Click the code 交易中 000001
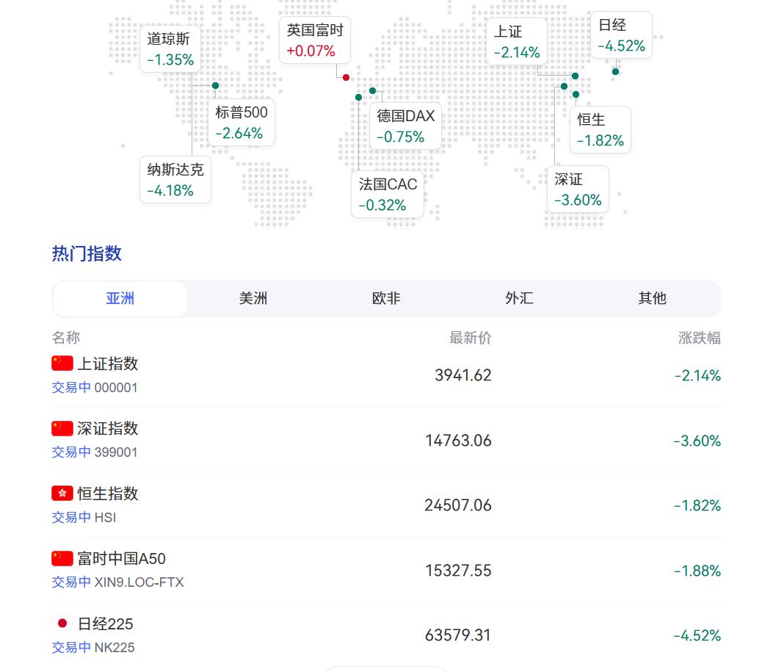Screen dimensions: 784x672 click(x=95, y=387)
